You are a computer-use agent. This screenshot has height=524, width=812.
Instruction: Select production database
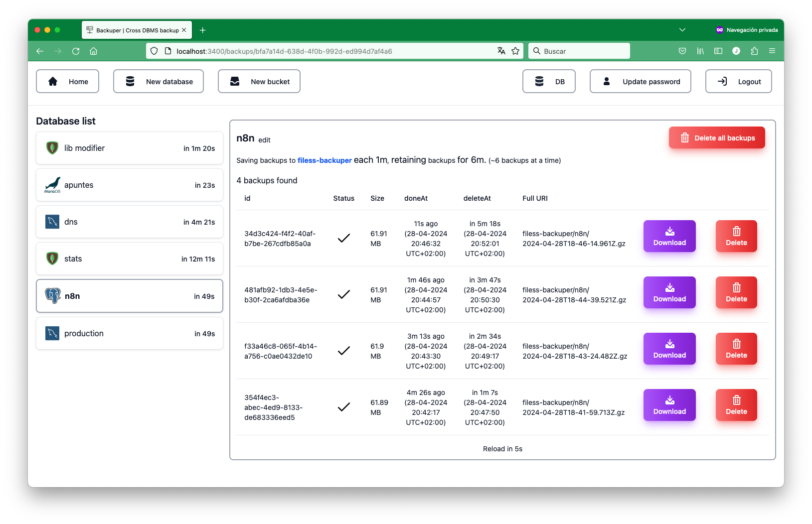[130, 333]
